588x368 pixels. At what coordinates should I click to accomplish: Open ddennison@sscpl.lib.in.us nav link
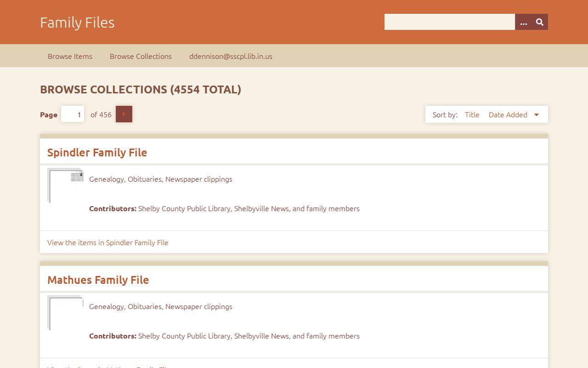[x=231, y=56]
